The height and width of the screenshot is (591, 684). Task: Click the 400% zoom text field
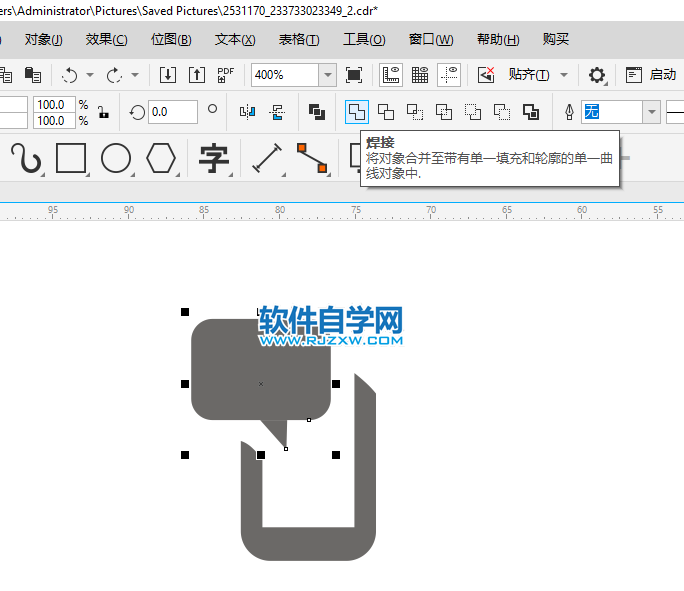click(285, 75)
